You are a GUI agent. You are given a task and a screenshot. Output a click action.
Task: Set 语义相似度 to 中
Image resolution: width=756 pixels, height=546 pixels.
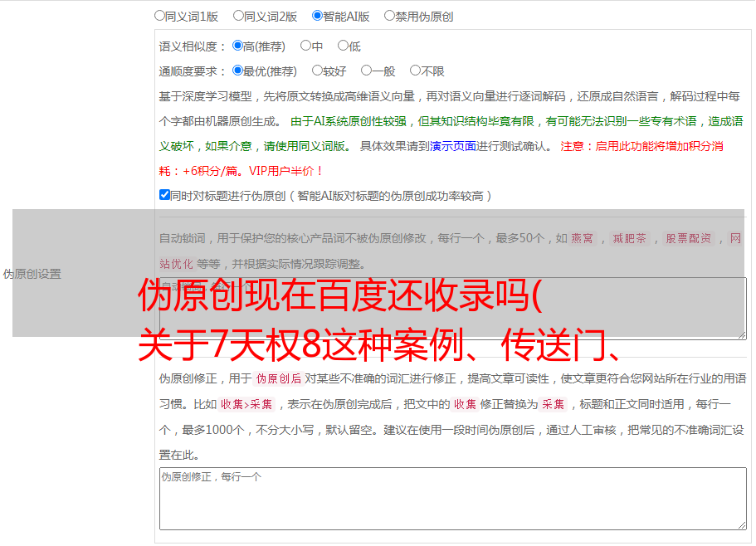point(305,46)
